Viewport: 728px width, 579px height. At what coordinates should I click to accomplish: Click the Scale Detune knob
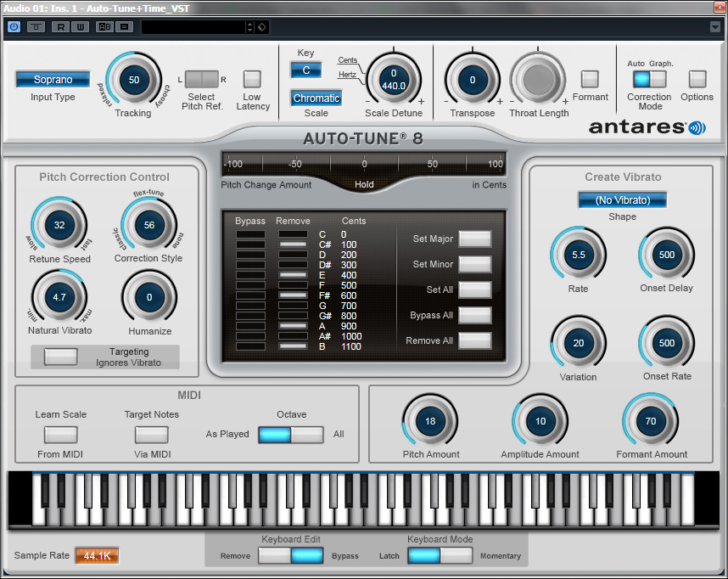393,80
